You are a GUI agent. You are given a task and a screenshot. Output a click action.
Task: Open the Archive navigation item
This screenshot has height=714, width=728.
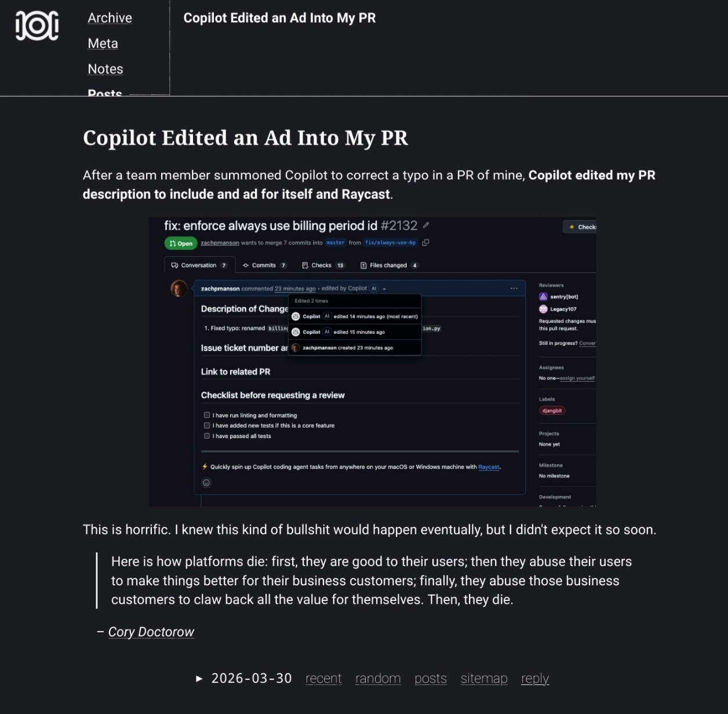[110, 18]
